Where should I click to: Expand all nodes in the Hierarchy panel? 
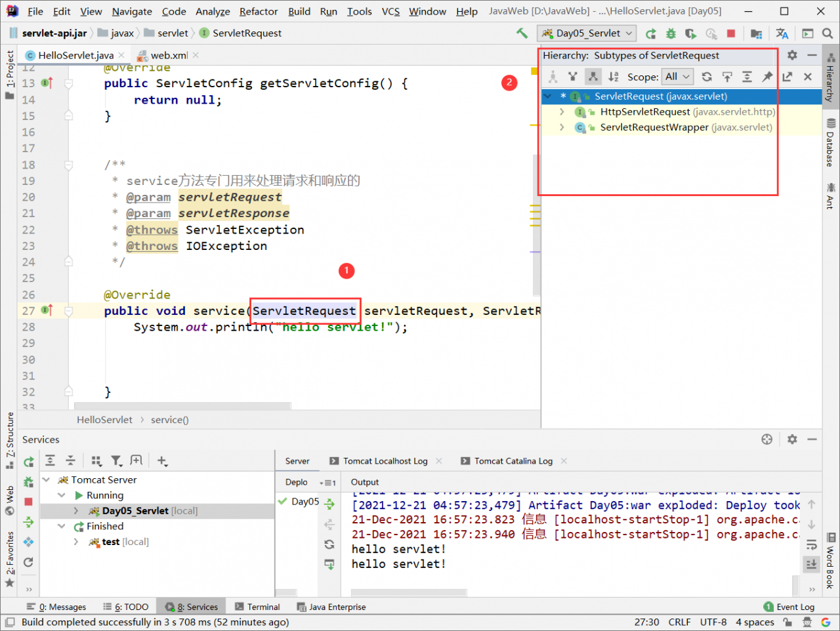coord(747,77)
